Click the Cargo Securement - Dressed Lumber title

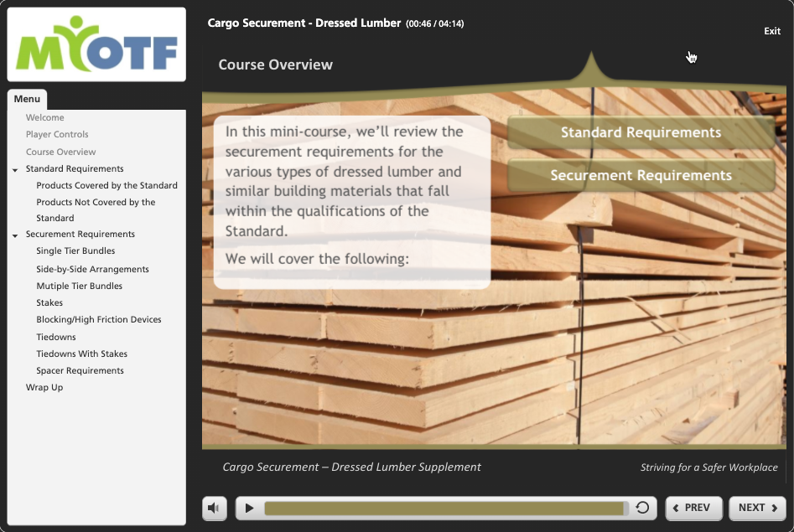[x=304, y=23]
